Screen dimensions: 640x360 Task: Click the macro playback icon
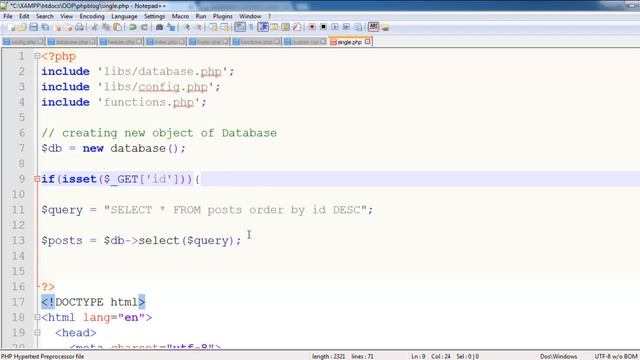335,27
